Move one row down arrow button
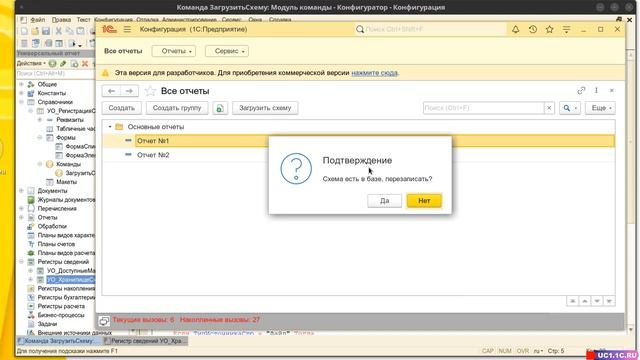 597,301
